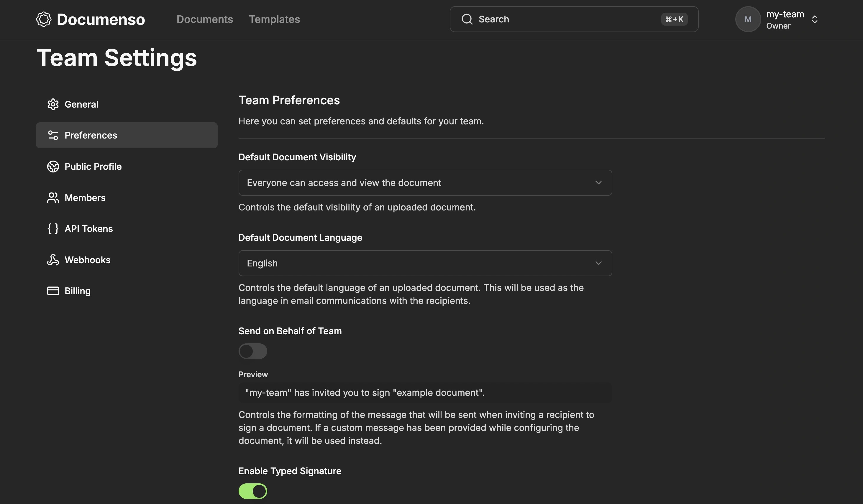Viewport: 863px width, 504px height.
Task: Click the M team avatar
Action: tap(748, 19)
